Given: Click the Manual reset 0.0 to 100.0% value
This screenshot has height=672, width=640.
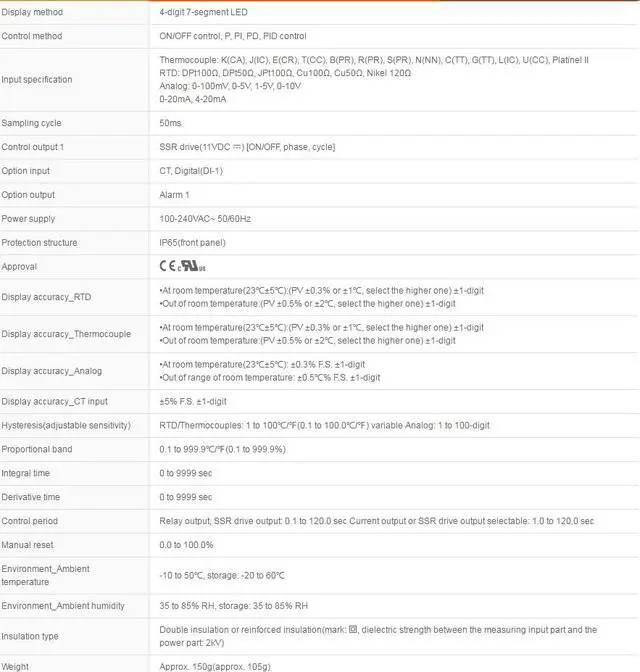Looking at the screenshot, I should click(x=186, y=545).
